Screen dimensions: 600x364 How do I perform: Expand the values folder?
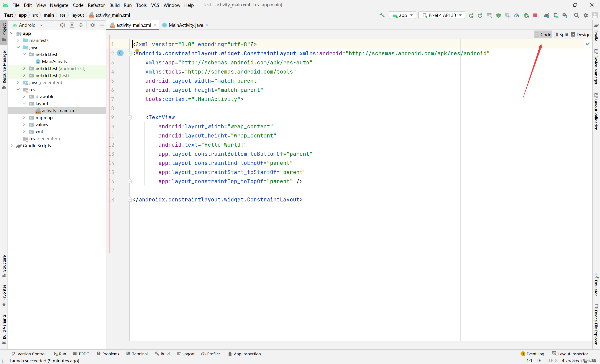(x=24, y=125)
